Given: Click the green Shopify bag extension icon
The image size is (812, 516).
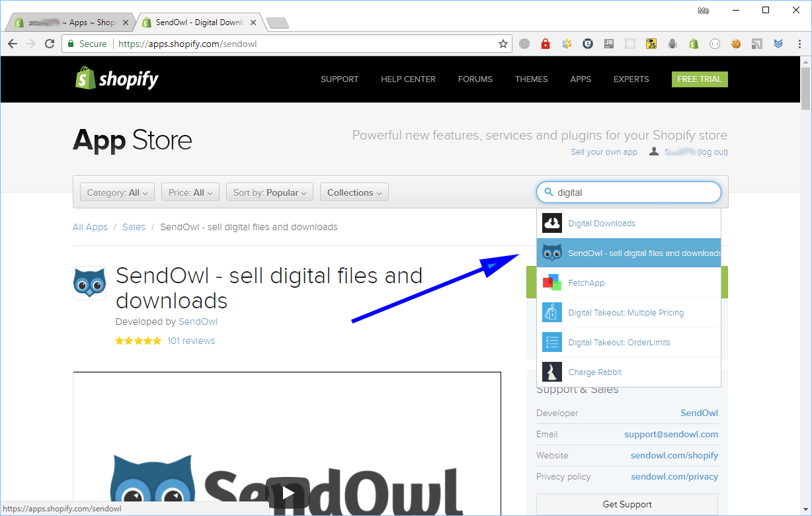Looking at the screenshot, I should click(694, 44).
